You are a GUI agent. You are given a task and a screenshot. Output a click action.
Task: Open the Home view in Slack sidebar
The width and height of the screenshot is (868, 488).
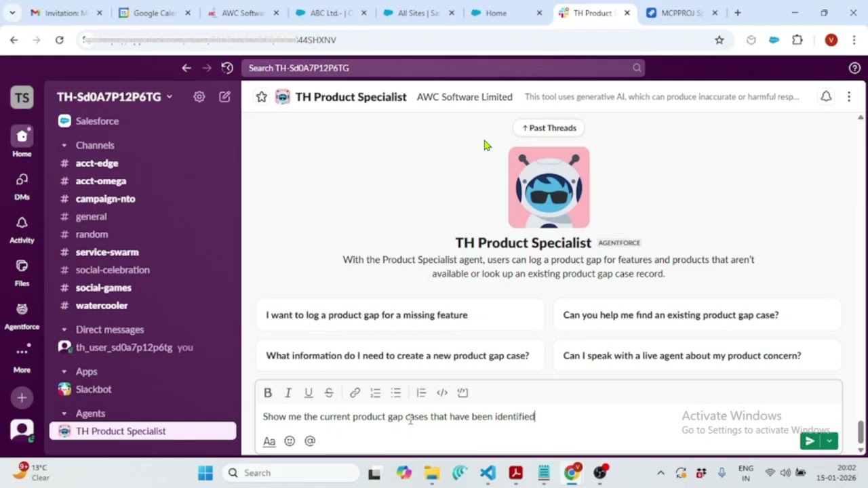[22, 142]
